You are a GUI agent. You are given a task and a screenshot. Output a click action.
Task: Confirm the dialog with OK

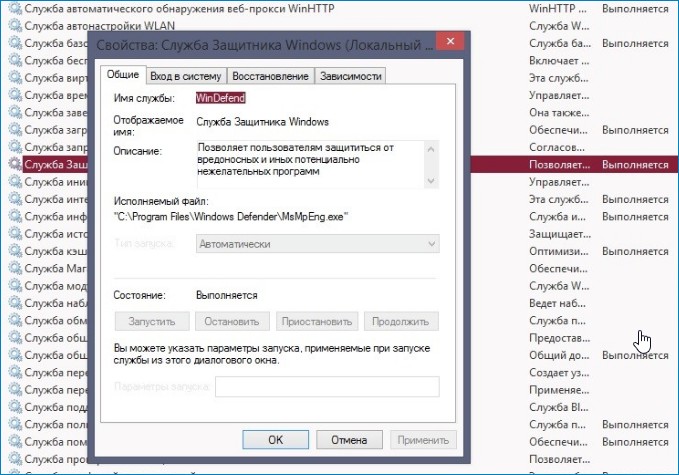pos(275,439)
